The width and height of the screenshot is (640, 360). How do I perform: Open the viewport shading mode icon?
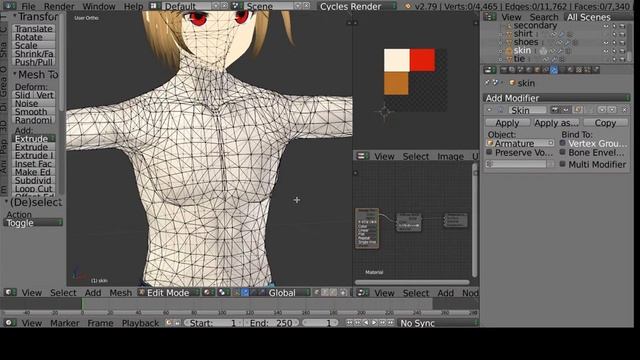pyautogui.click(x=209, y=293)
